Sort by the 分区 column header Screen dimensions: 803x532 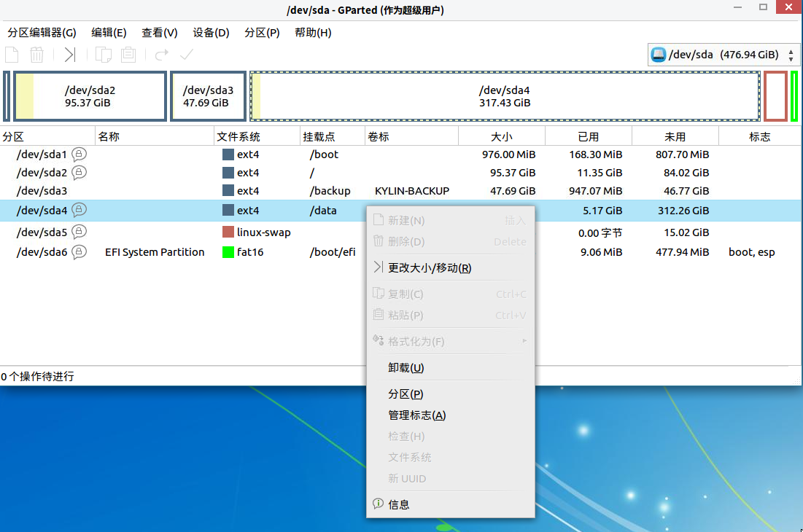(47, 136)
